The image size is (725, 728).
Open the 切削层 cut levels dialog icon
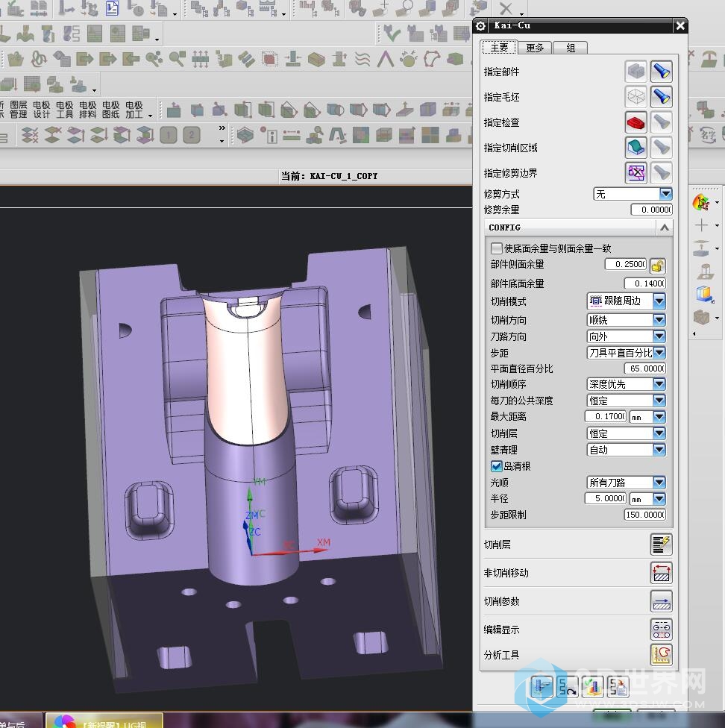[661, 545]
